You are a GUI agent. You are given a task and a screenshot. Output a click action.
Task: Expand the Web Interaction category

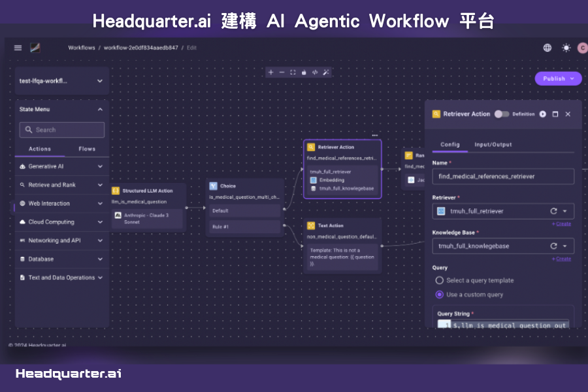(62, 203)
